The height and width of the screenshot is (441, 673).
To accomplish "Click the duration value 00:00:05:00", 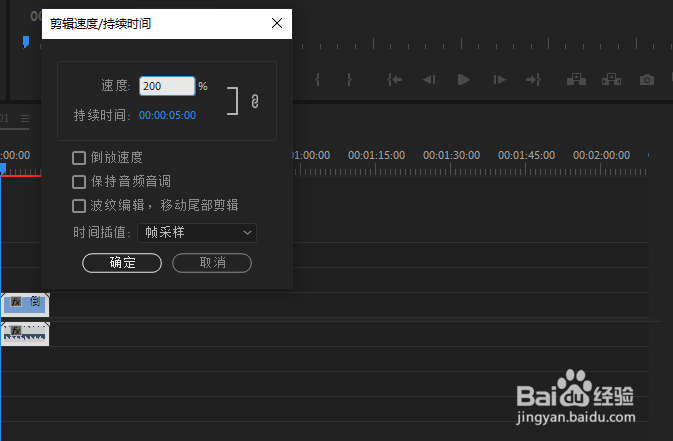I will [167, 115].
